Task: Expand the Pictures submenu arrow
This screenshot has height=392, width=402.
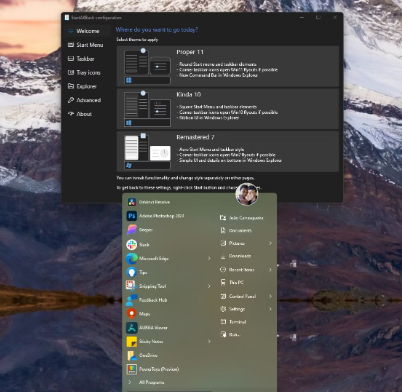Action: pos(270,243)
